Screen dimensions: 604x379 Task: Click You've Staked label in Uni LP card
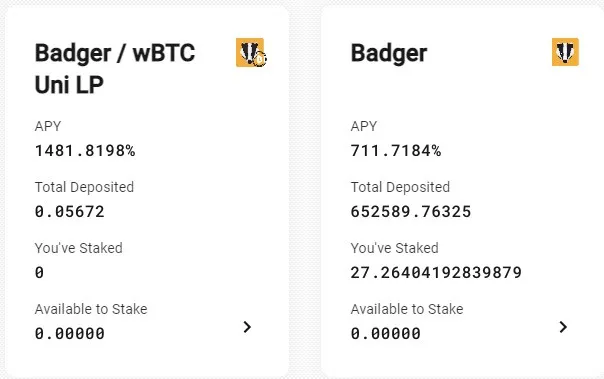click(x=79, y=248)
